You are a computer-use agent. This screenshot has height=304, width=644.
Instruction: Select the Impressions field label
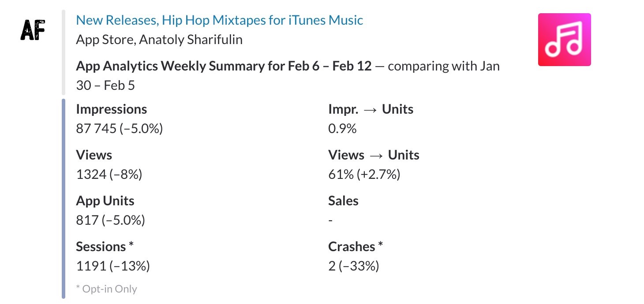point(112,109)
